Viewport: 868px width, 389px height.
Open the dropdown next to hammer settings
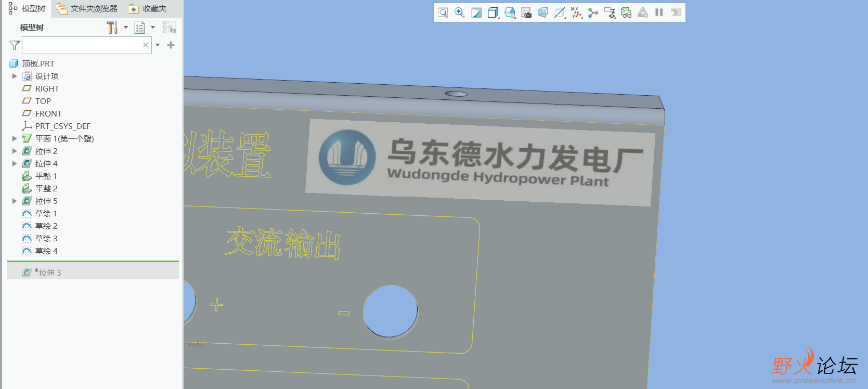[x=126, y=28]
